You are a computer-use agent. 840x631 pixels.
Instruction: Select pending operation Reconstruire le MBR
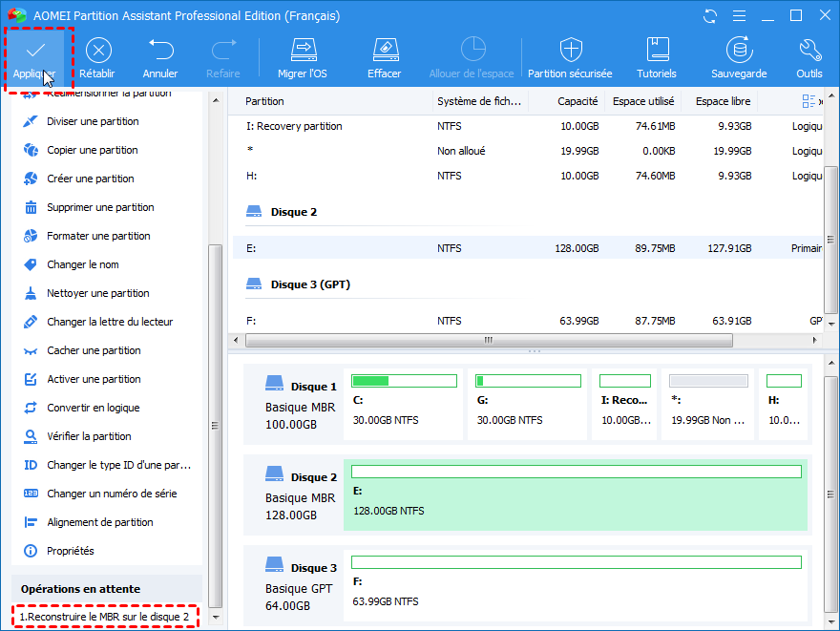click(104, 617)
